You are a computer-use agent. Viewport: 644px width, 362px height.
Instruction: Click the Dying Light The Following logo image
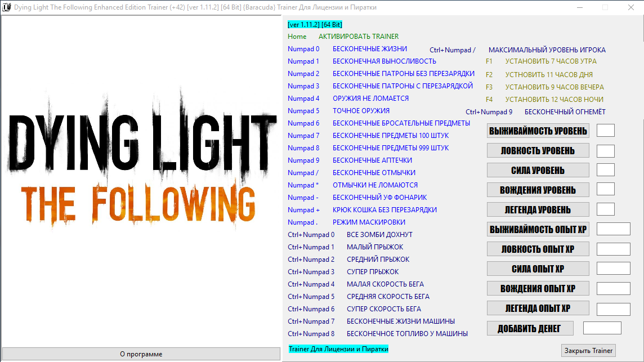pyautogui.click(x=141, y=158)
